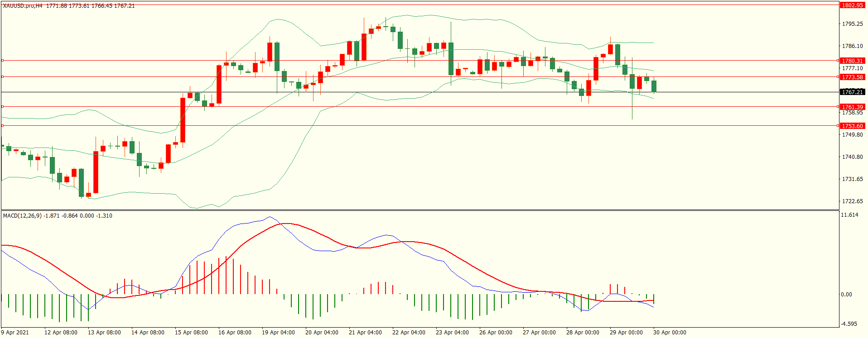Viewport: 868px width, 338px height.
Task: Select the 15 Apr 08:00 time axis label
Action: (x=191, y=333)
